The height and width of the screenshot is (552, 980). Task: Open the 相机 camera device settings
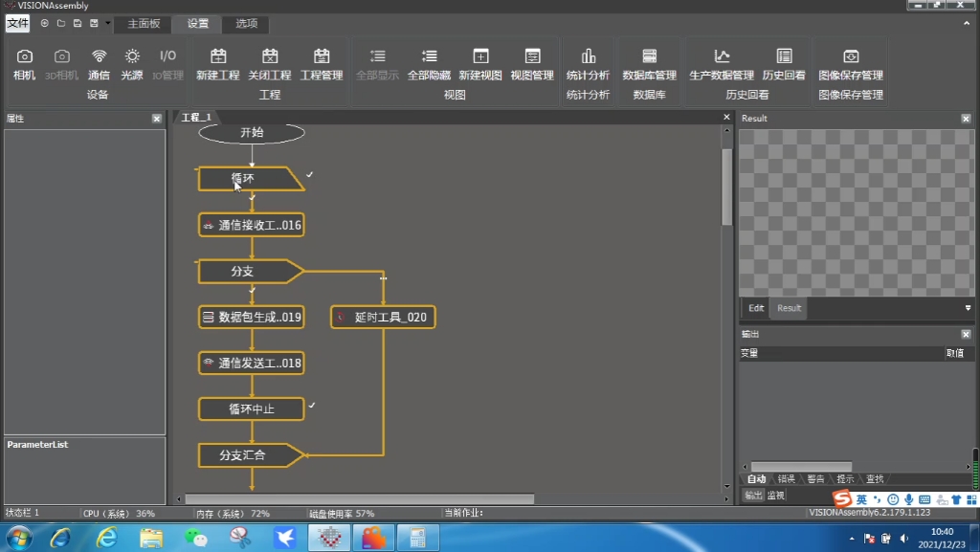24,64
